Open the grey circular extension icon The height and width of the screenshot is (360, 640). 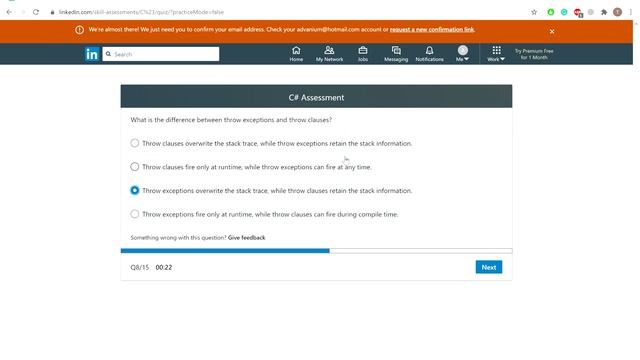point(591,12)
